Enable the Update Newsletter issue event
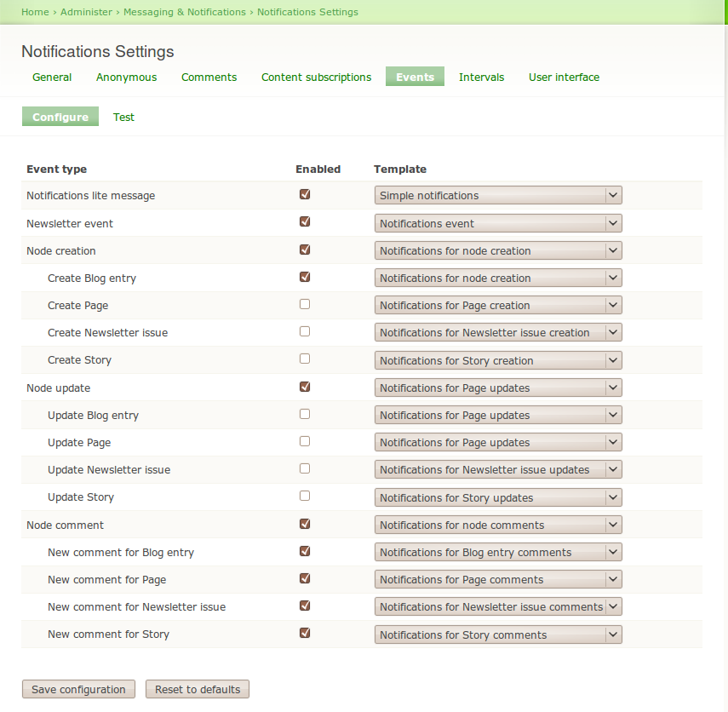728x712 pixels. (304, 468)
